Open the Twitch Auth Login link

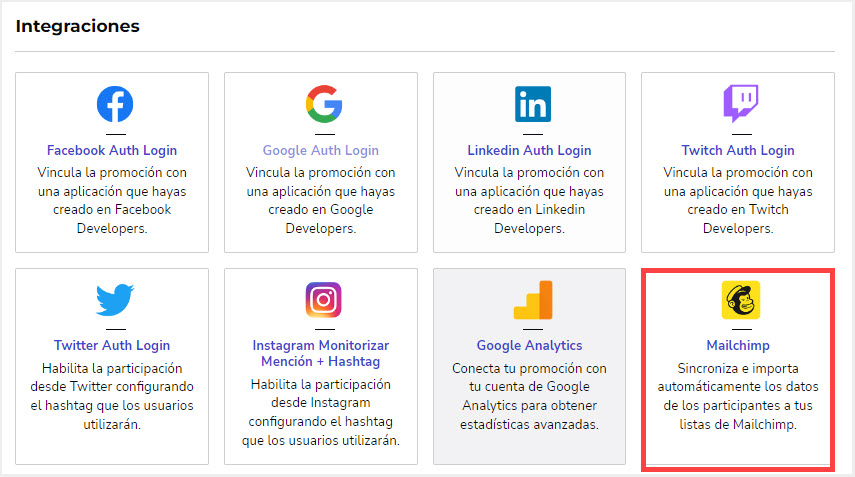coord(738,150)
